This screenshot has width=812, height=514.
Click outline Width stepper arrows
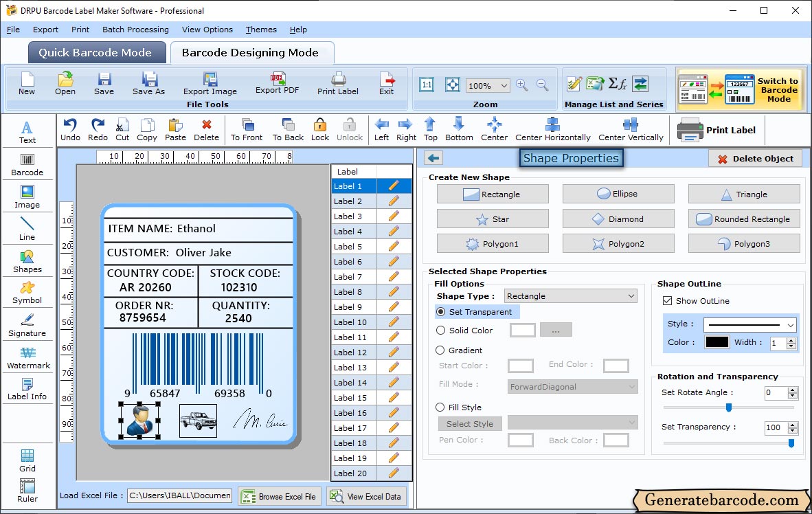point(791,343)
